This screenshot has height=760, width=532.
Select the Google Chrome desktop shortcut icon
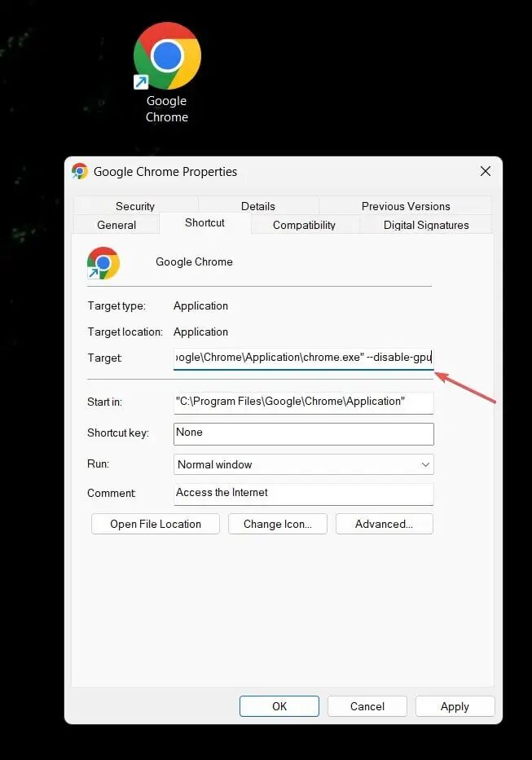click(167, 55)
